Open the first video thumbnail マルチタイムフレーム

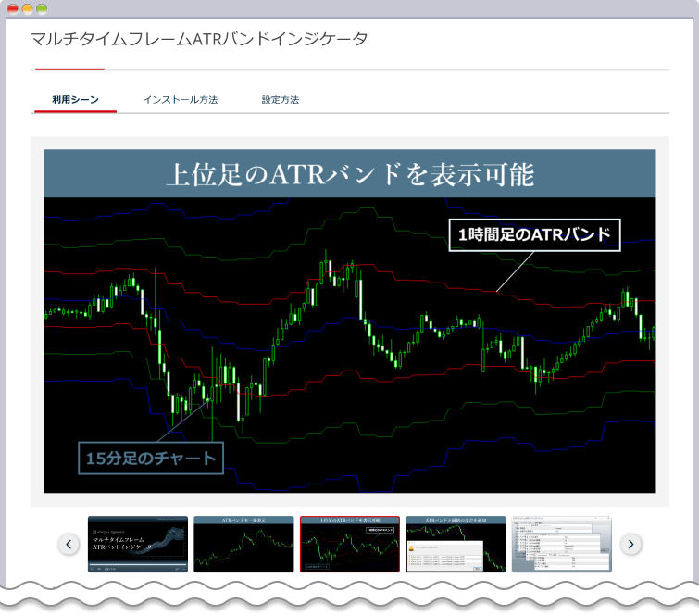point(138,544)
